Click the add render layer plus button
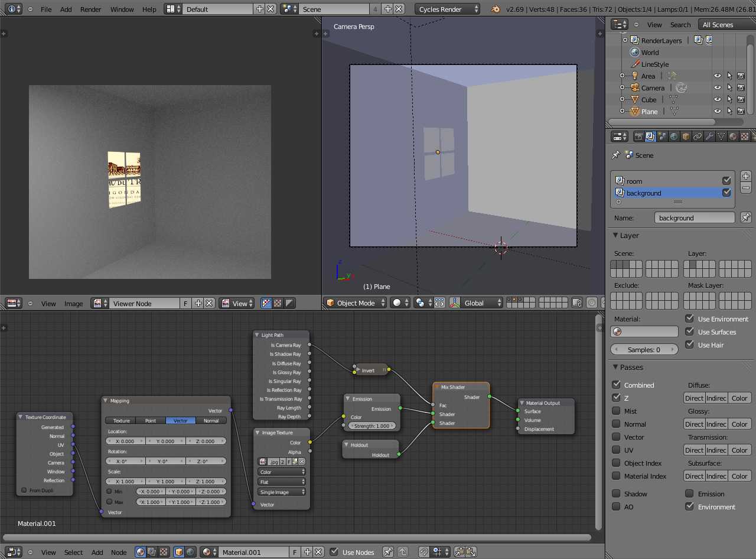The image size is (756, 559). [x=746, y=176]
